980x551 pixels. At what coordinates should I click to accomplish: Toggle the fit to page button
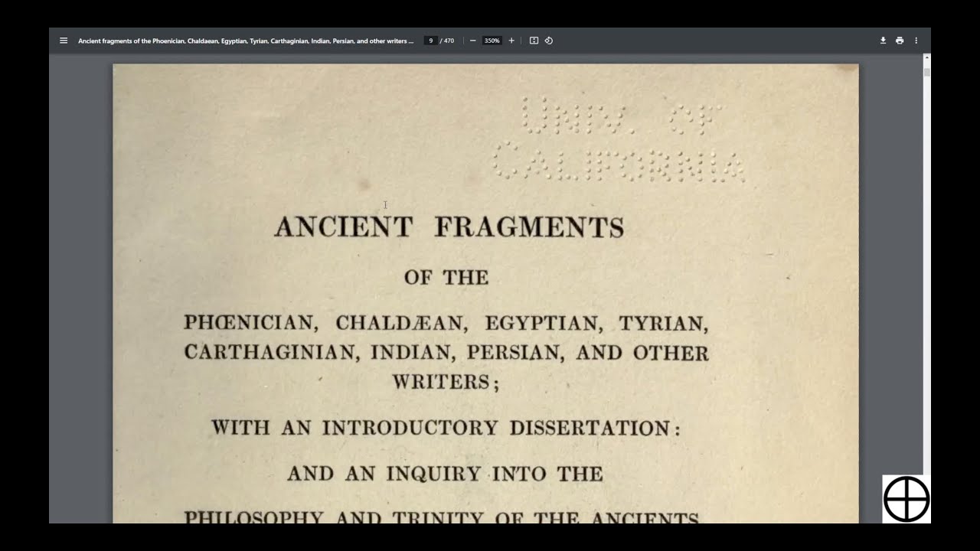[x=534, y=41]
